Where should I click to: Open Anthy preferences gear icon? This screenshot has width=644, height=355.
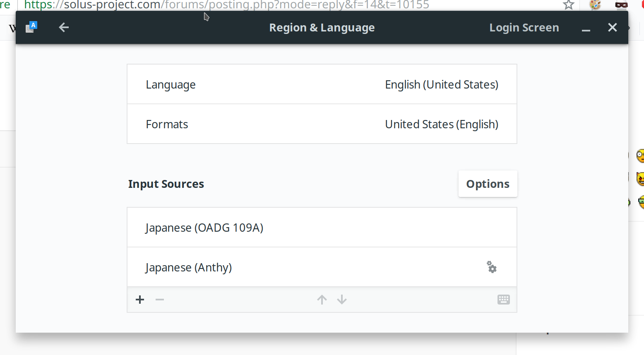coord(492,267)
